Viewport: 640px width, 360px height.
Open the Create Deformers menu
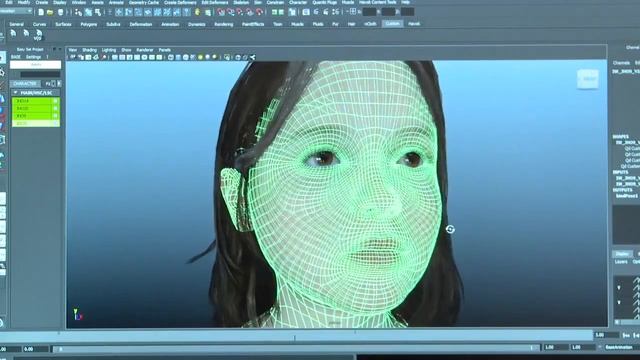180,2
